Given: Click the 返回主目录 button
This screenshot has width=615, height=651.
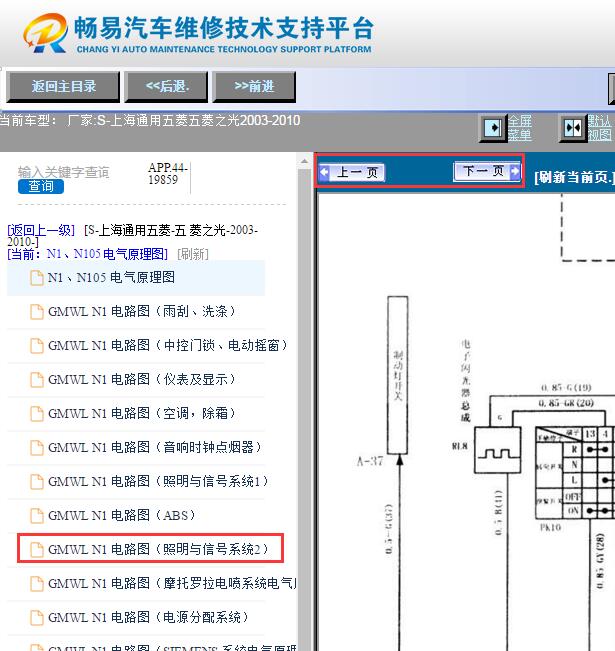Looking at the screenshot, I should click(x=63, y=87).
